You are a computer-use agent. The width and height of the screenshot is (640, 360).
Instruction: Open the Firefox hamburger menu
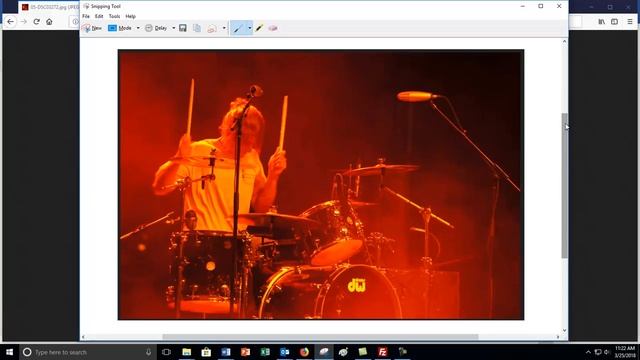pos(630,22)
